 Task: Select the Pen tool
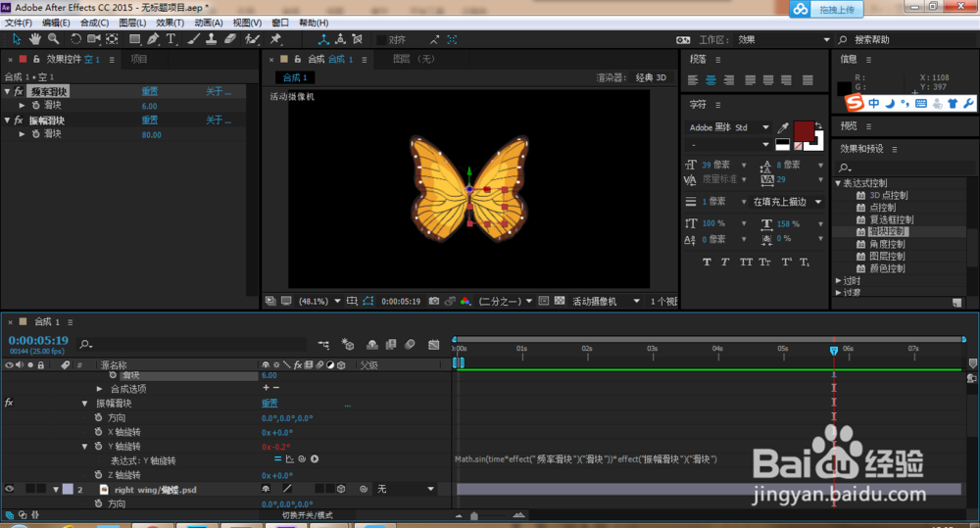(153, 39)
